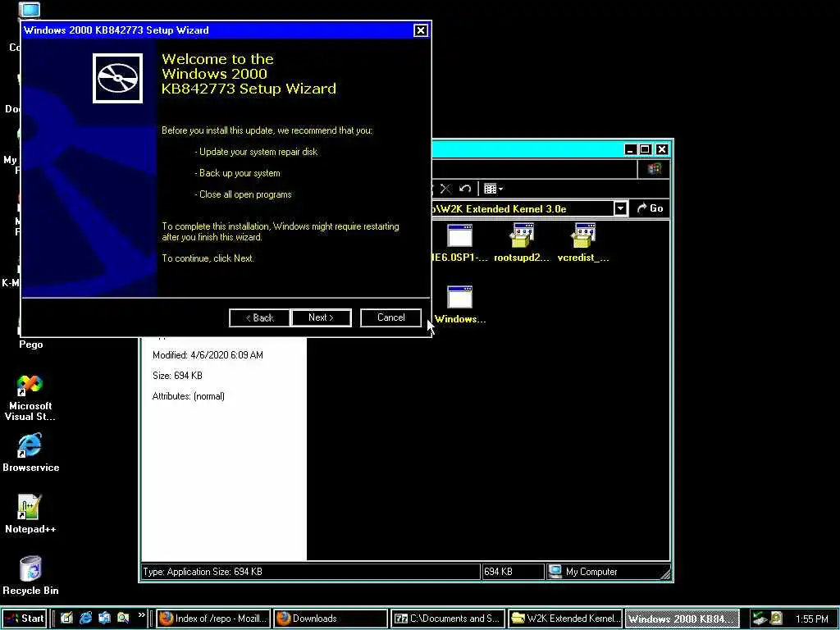840x630 pixels.
Task: Click the Undo icon in Explorer toolbar
Action: (465, 189)
